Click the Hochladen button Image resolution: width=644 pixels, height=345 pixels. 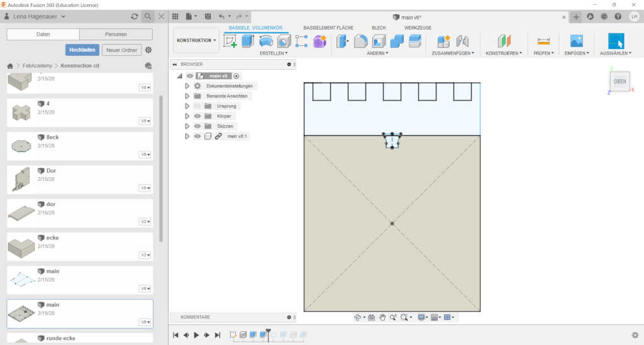click(82, 50)
